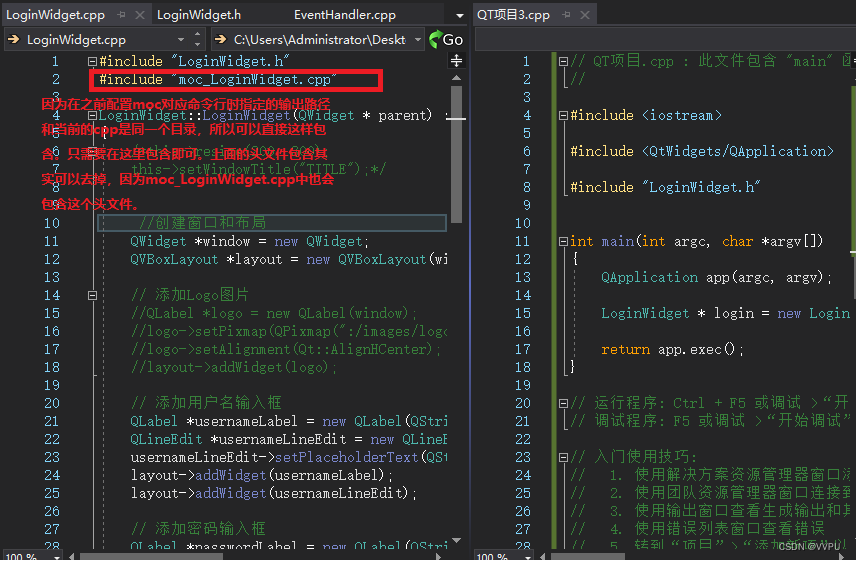Click the '使用团队资源管理器窗口连接' comment line
Viewport: 856px width, 561px height.
[710, 493]
